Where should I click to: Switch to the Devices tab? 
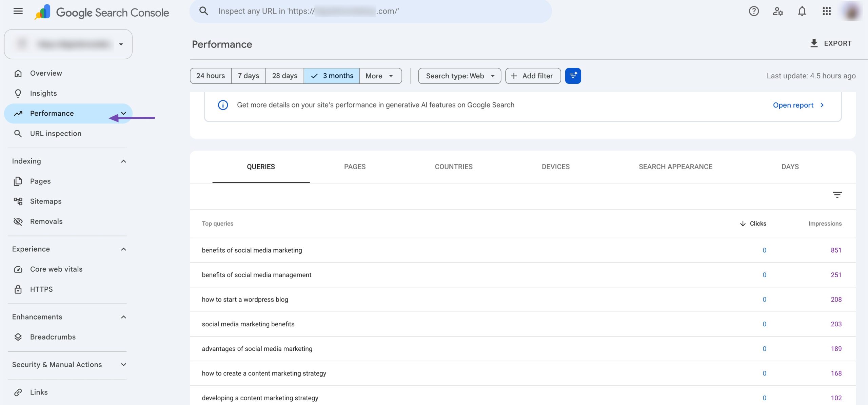coord(556,167)
